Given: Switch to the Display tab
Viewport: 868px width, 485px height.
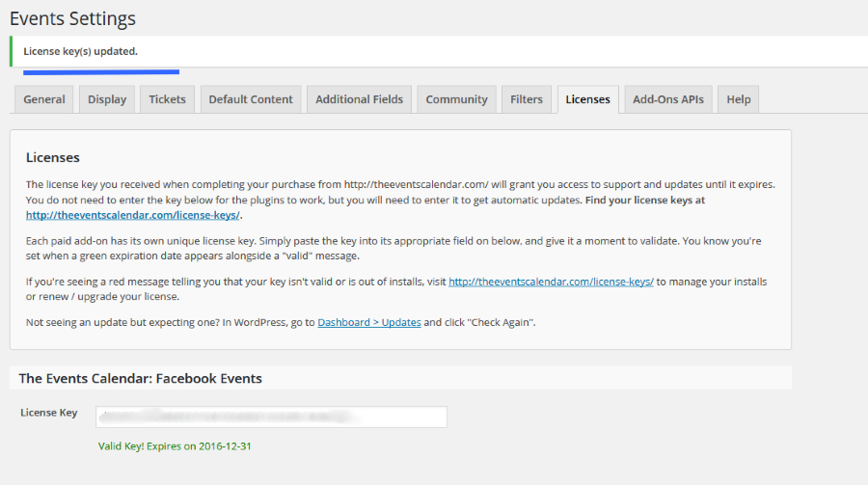Looking at the screenshot, I should (x=107, y=99).
